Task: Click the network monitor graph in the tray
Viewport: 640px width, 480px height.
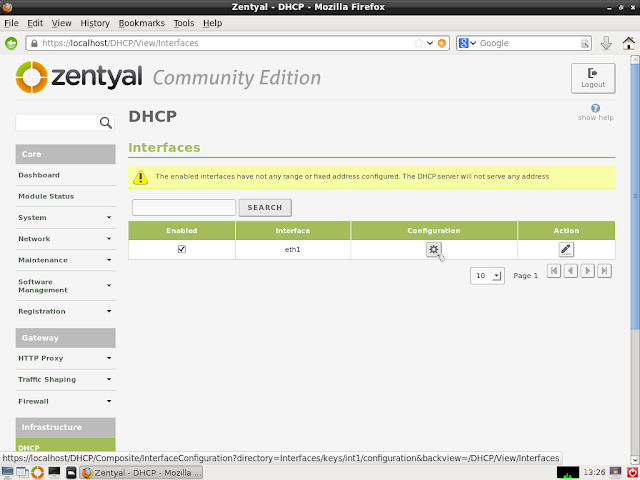Action: tap(568, 473)
